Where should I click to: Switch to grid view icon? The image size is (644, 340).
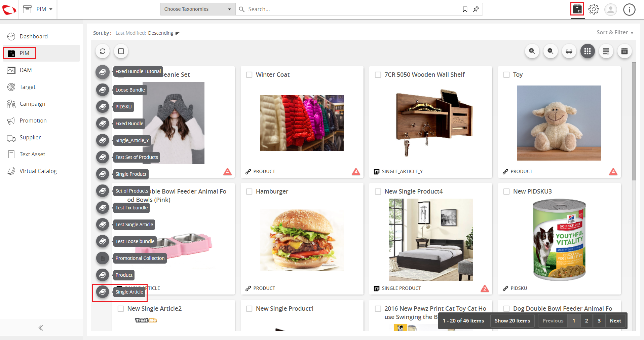588,51
